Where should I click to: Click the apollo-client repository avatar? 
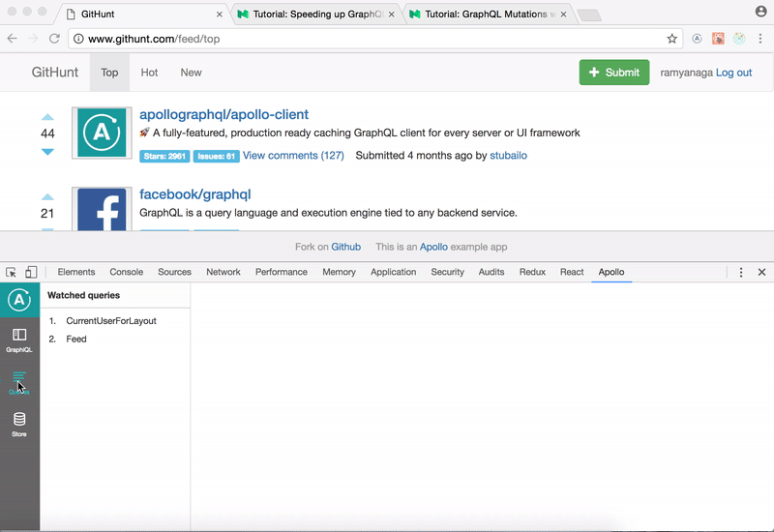102,133
